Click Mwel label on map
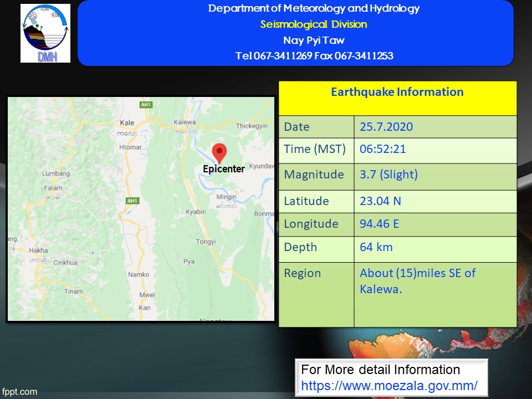This screenshot has height=399, width=532. [147, 295]
